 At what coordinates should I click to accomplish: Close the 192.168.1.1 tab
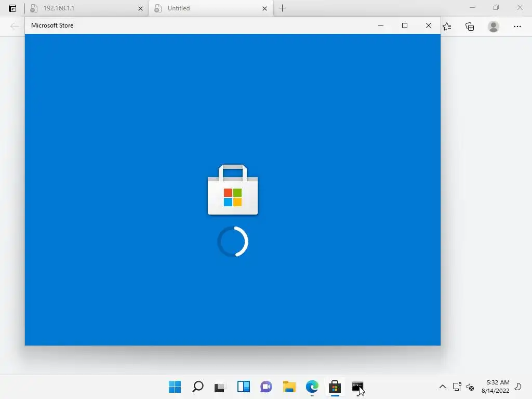(140, 8)
